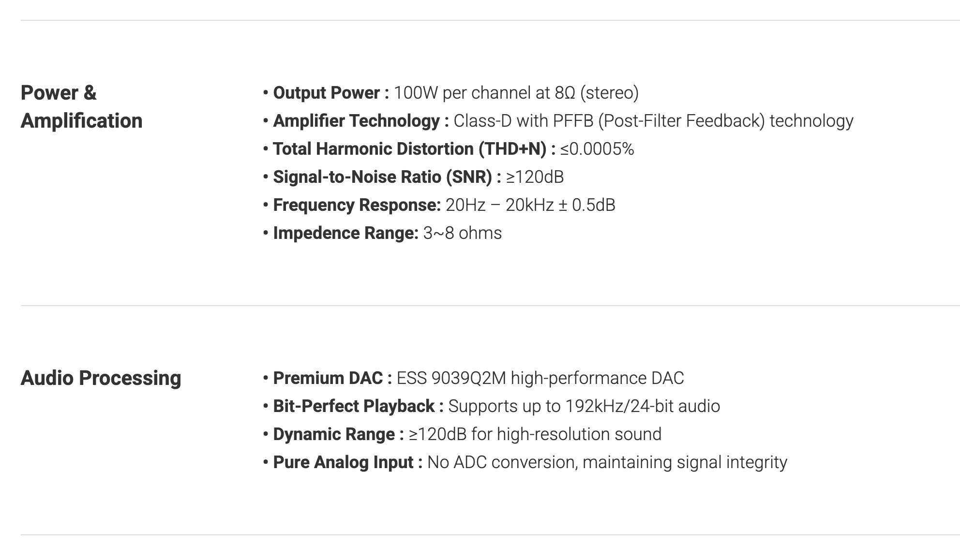Click "Supports up to 192kHz/24-bit audio" text
Viewport: 960px width, 560px height.
coord(584,406)
